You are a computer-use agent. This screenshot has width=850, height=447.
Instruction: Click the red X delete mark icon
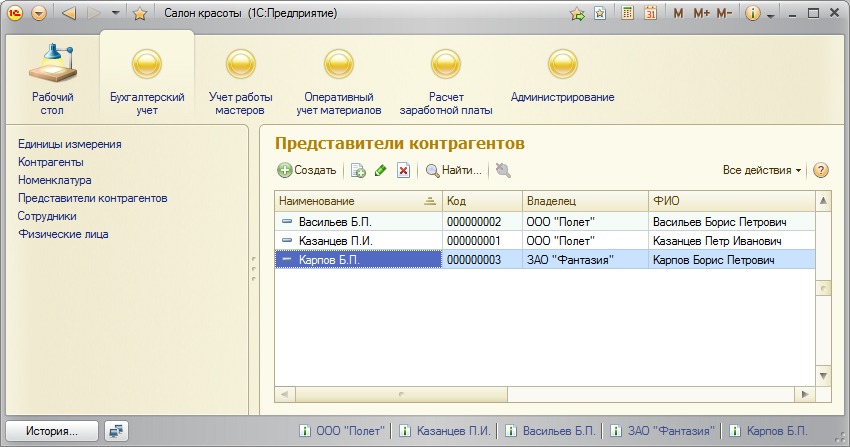click(403, 171)
